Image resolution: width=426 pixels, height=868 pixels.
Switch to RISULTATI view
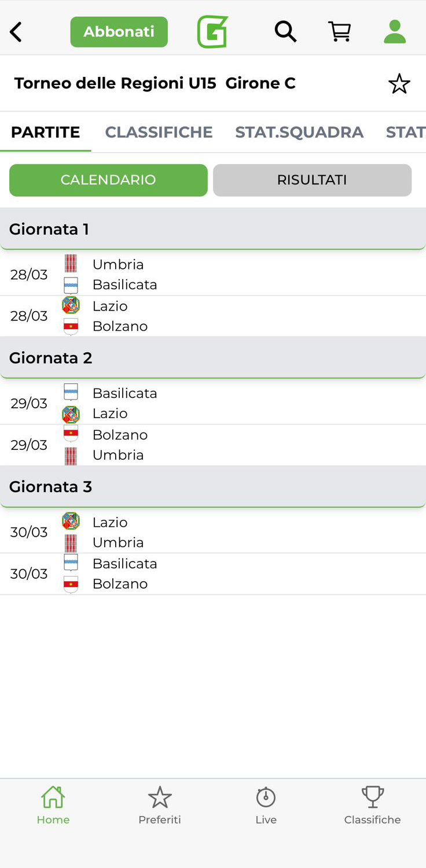312,180
